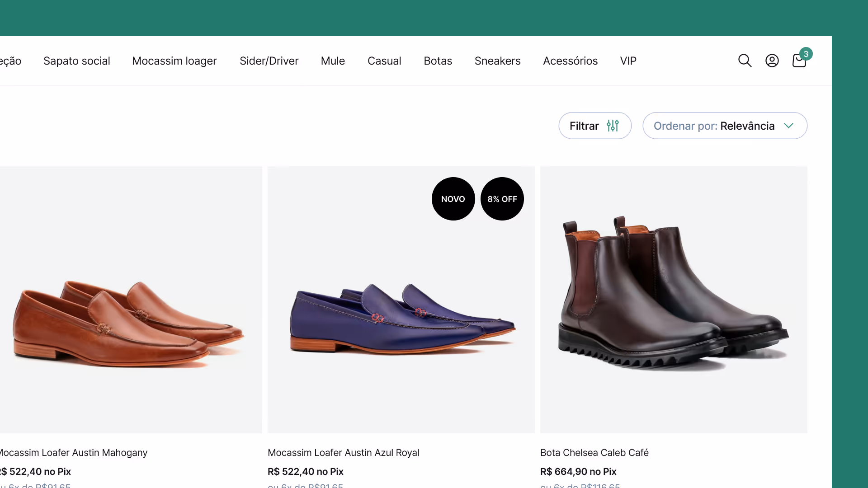Expand the Ordenar por chevron arrow
The width and height of the screenshot is (868, 488).
point(788,126)
